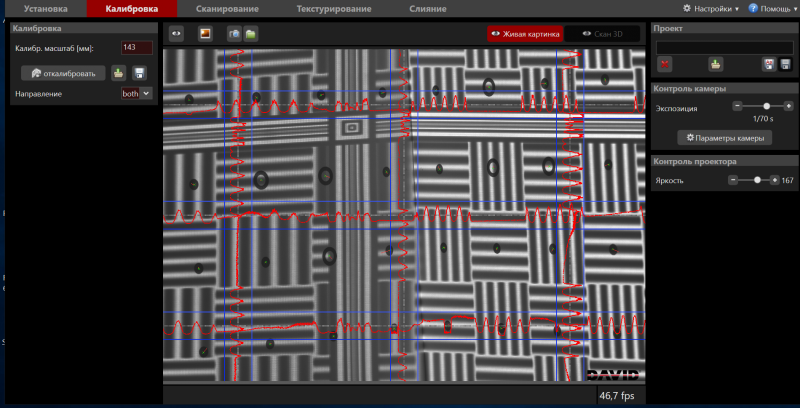
Task: Click the eye icon in the viewer toolbar
Action: (176, 33)
